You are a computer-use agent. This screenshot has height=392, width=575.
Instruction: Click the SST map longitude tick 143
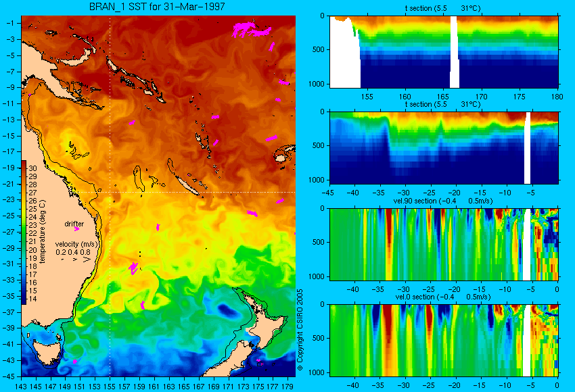tap(21, 386)
